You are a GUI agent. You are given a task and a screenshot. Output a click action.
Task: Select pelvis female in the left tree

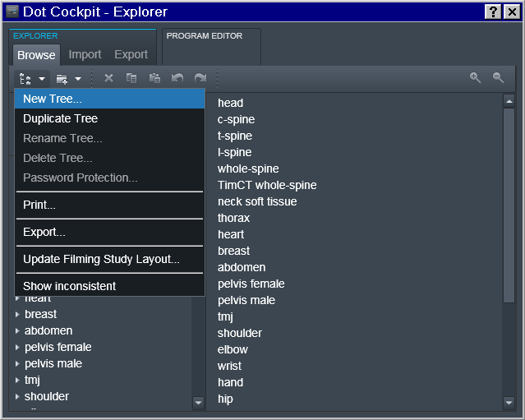coord(58,348)
